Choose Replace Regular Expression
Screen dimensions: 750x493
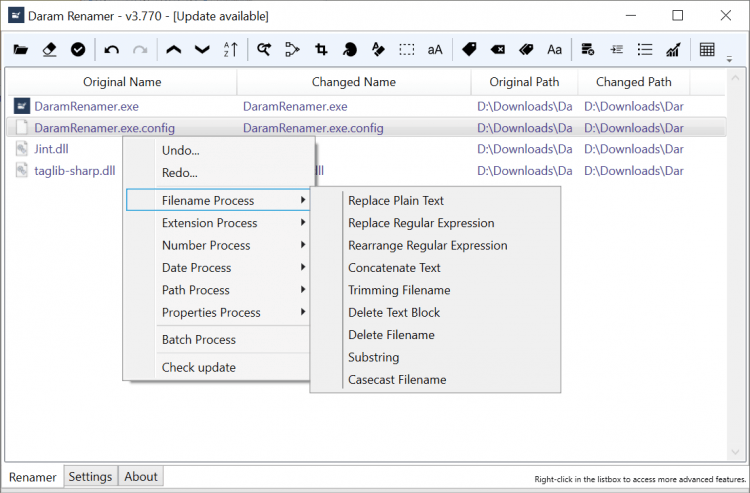pyautogui.click(x=435, y=223)
